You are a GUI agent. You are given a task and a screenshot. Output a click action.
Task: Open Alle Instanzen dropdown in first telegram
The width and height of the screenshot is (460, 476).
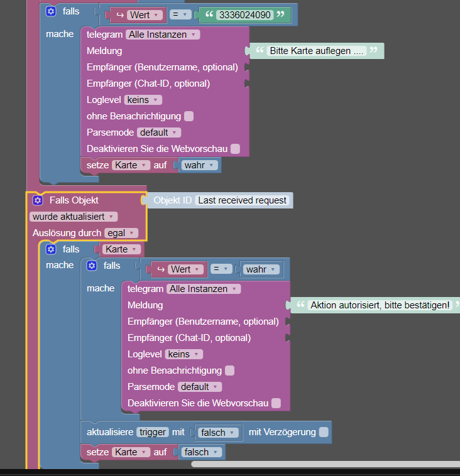tap(163, 35)
